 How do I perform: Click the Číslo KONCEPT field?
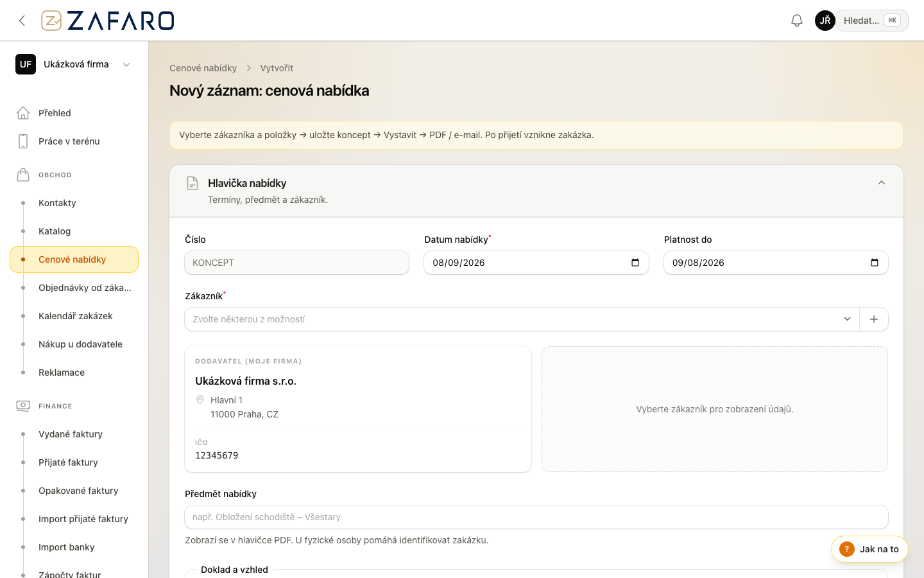(x=296, y=263)
